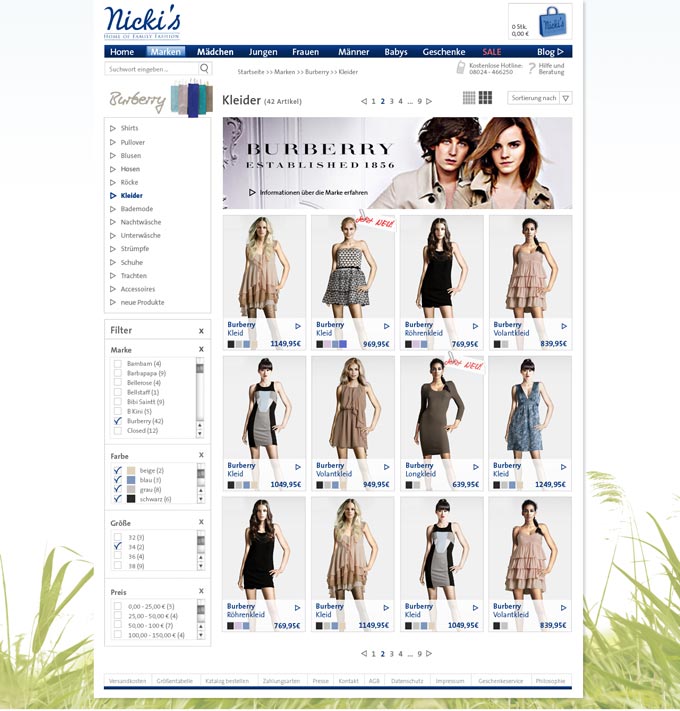Toggle size 36 checkbox in Größe
This screenshot has height=711, width=680.
point(118,556)
